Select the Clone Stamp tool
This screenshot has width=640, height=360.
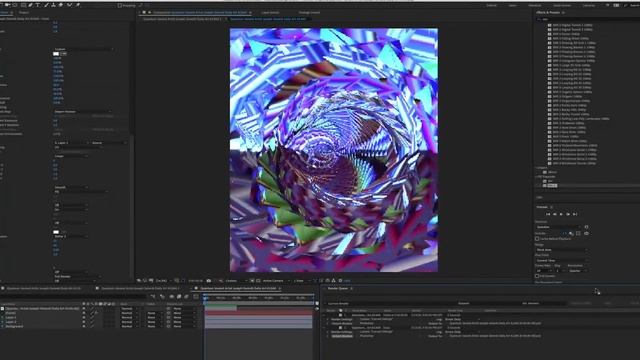pyautogui.click(x=53, y=5)
